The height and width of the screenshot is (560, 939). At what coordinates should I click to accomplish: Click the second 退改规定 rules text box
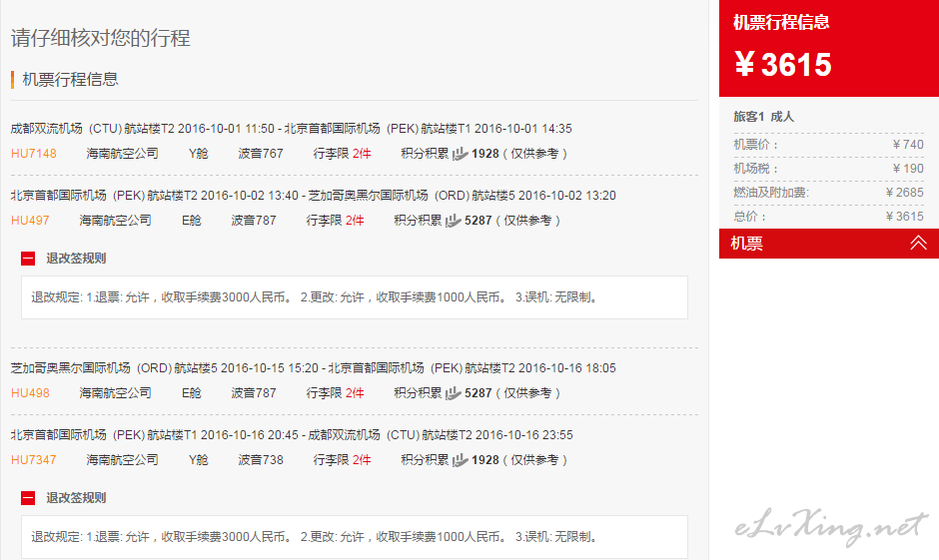click(355, 537)
